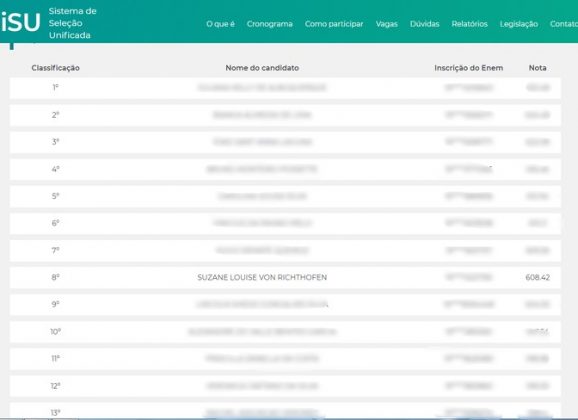This screenshot has width=578, height=420.
Task: Select Dúvidas in the top navigation
Action: pyautogui.click(x=425, y=24)
